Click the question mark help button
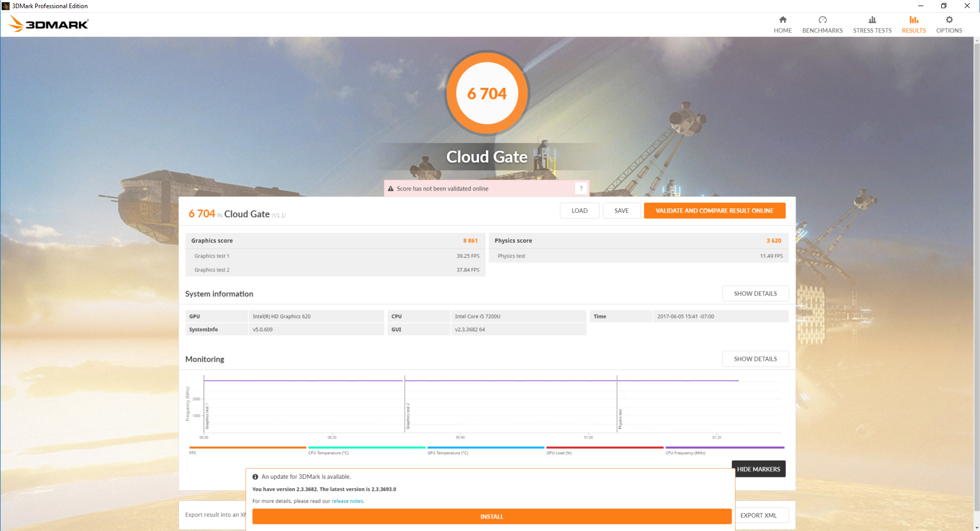The image size is (980, 531). [581, 188]
